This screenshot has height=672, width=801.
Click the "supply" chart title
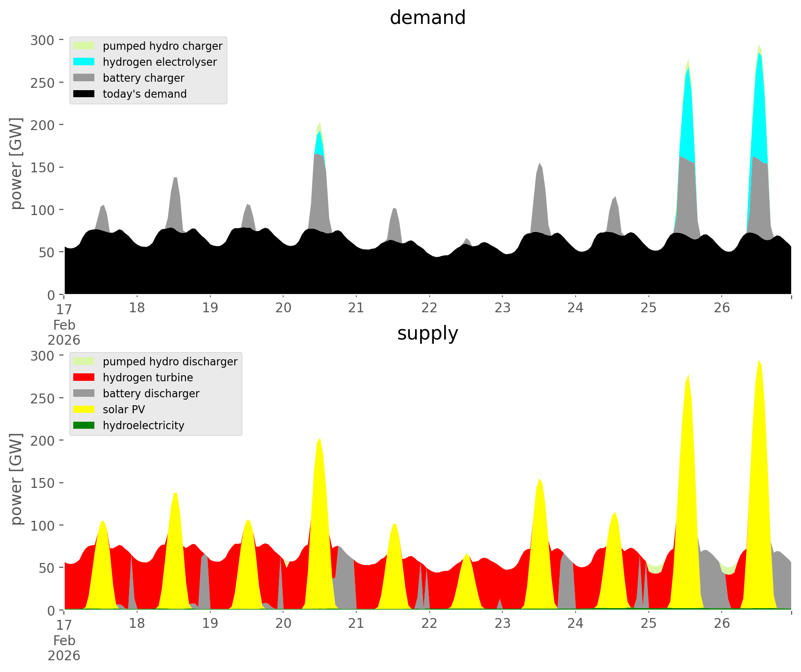click(x=427, y=333)
